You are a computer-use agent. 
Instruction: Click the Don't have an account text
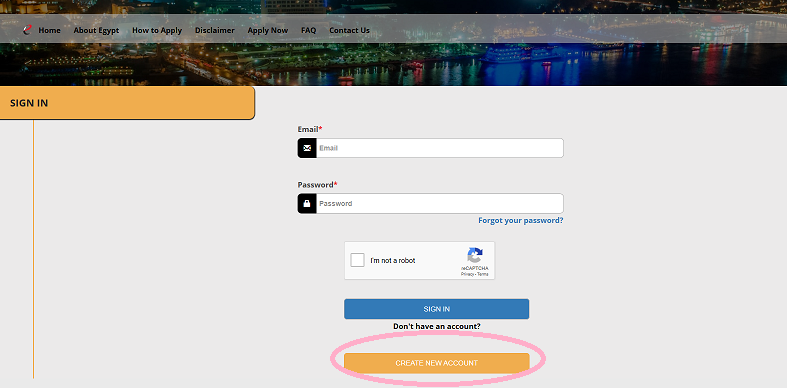[437, 326]
